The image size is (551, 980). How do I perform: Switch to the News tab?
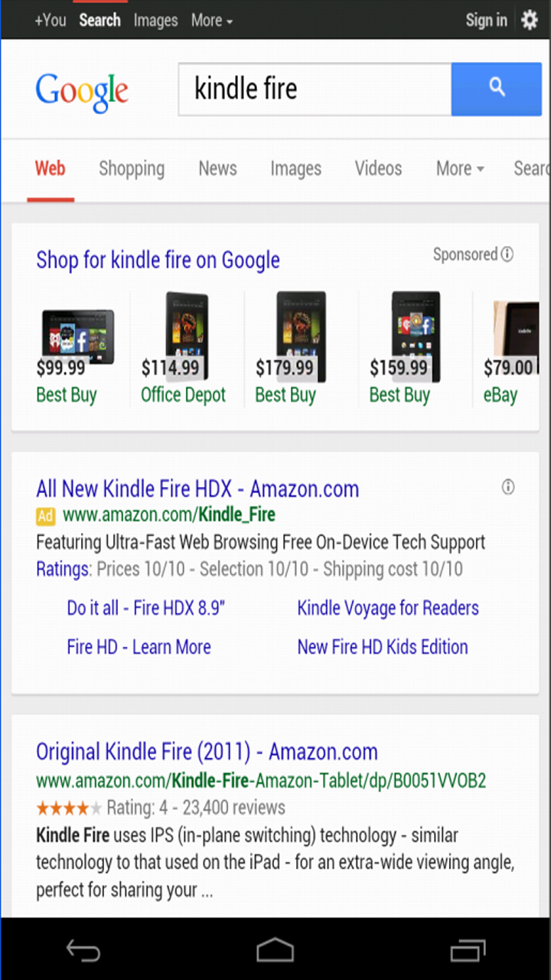(218, 168)
